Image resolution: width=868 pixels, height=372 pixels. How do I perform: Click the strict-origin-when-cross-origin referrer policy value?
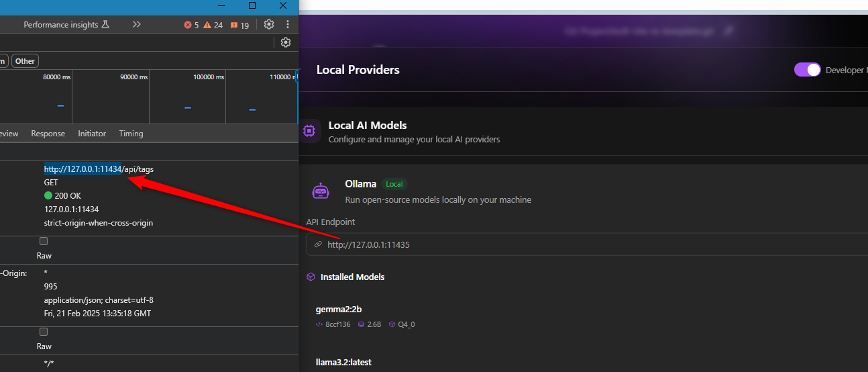click(x=99, y=223)
